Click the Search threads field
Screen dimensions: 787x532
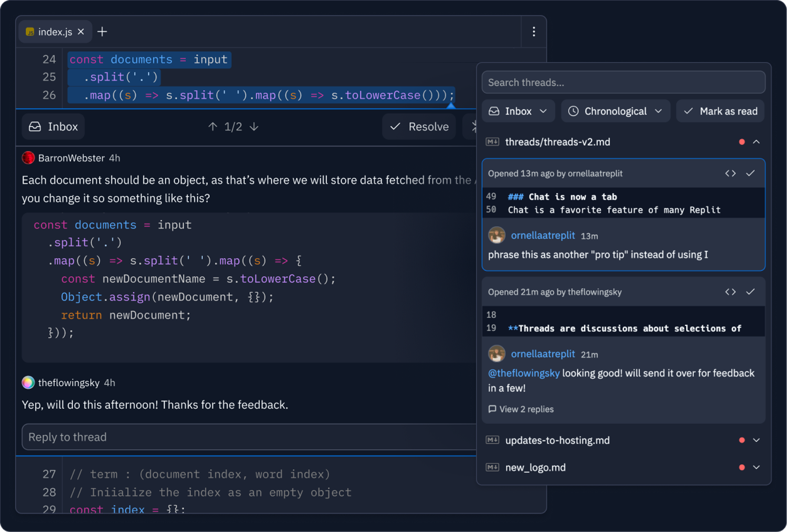coord(623,82)
